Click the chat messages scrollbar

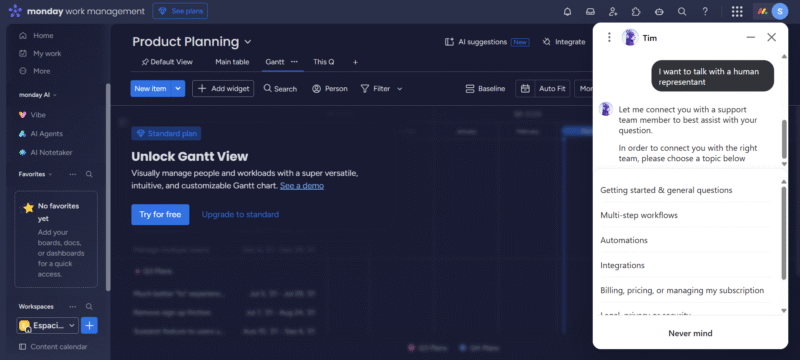coord(784,139)
